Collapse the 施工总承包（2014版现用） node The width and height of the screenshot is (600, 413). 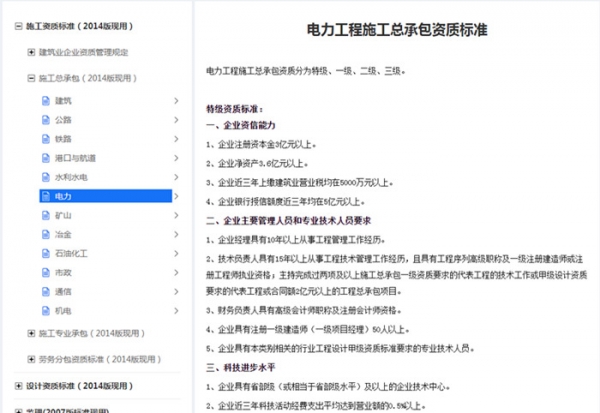(29, 77)
